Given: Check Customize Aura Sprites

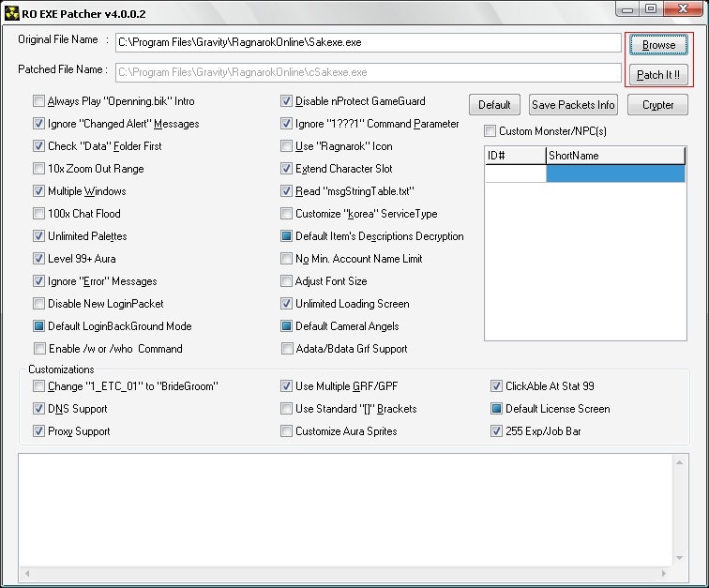Looking at the screenshot, I should pos(286,431).
